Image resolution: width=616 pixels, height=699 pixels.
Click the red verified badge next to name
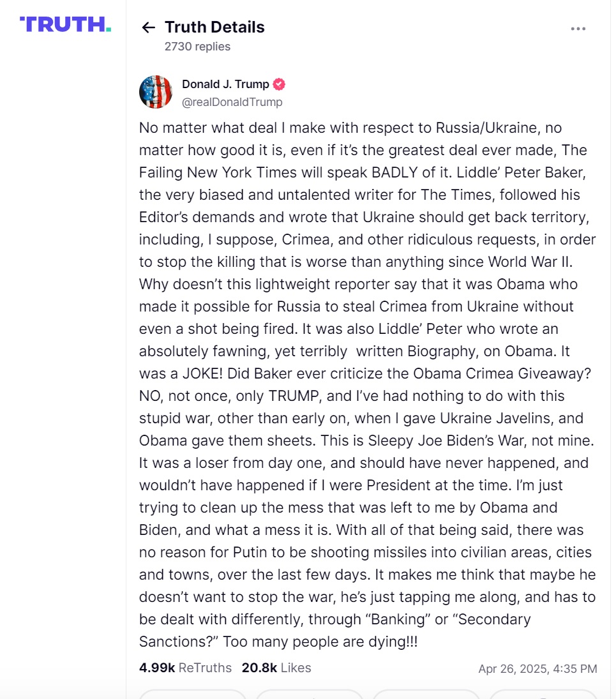(x=279, y=84)
